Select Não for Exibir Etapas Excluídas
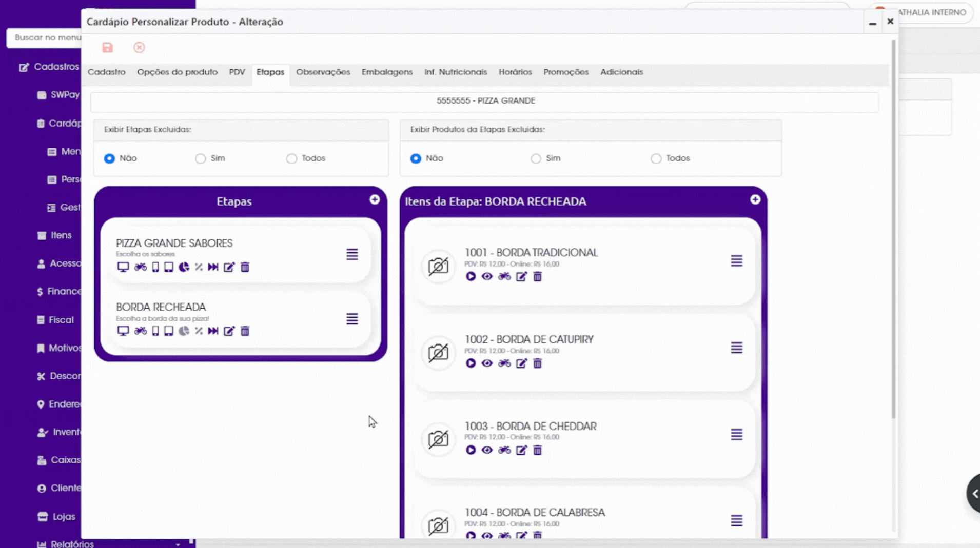980x548 pixels. point(109,158)
